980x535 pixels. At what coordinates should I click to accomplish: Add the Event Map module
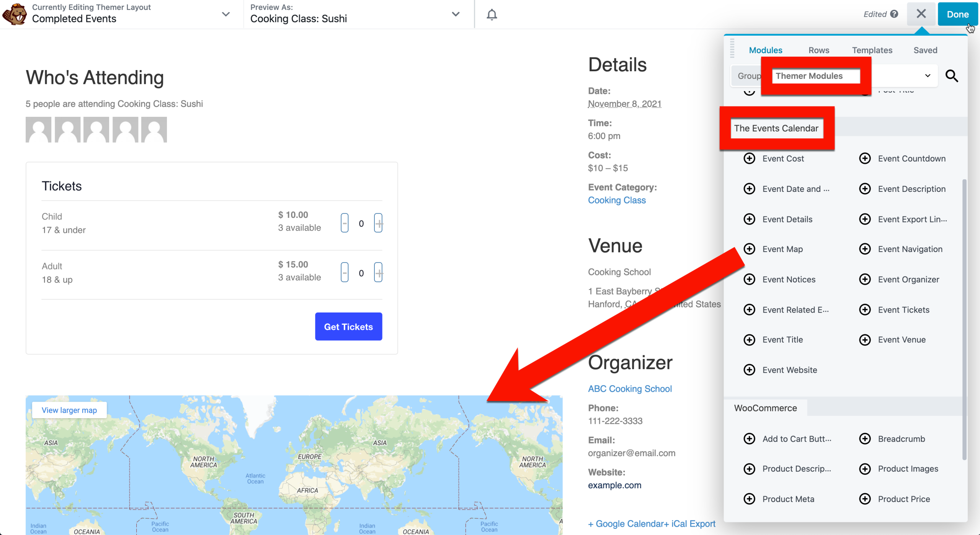(774, 249)
